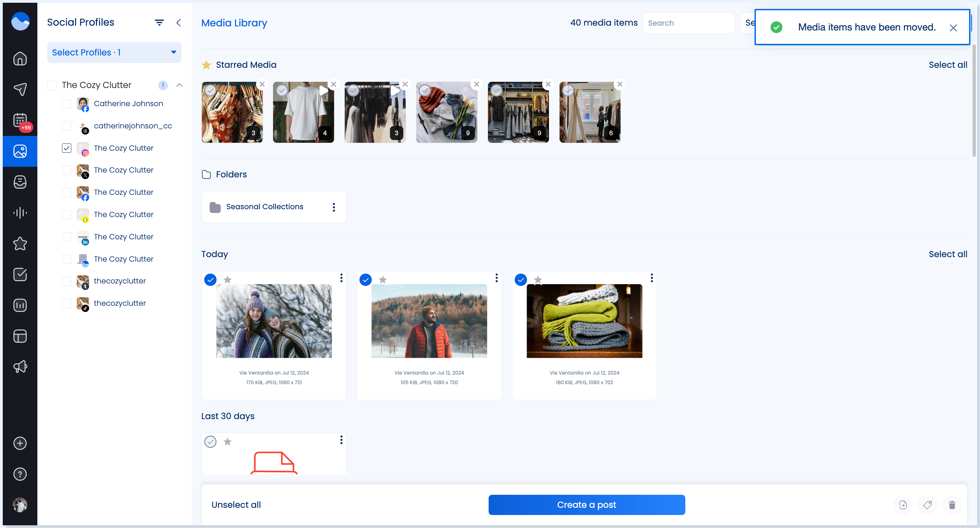The image size is (980, 528).
Task: Open the Home icon in sidebar
Action: [20, 59]
